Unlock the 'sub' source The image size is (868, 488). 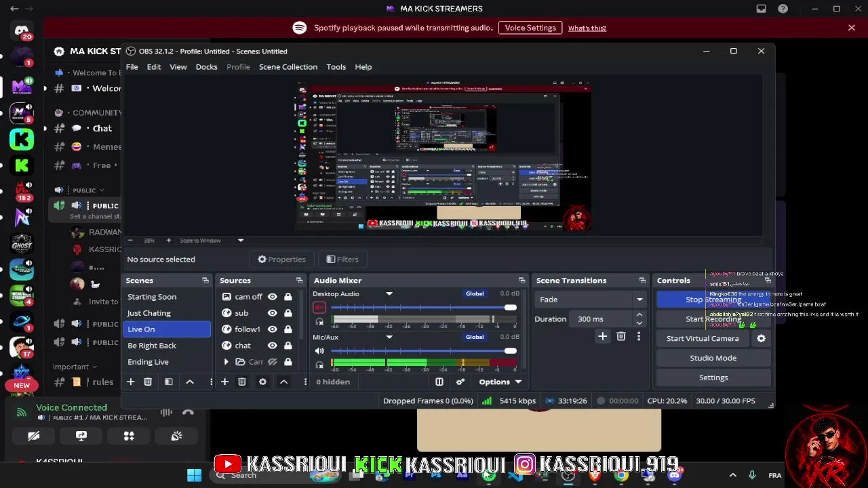pos(288,313)
